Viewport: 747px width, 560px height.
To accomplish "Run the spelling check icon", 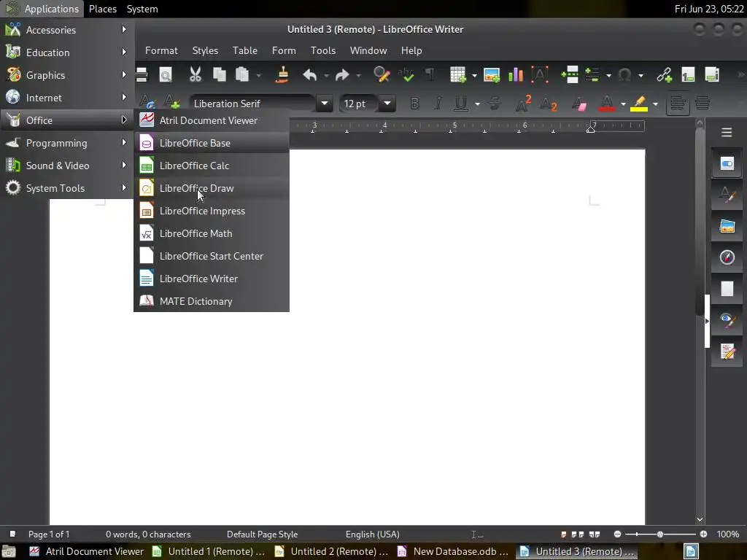I will (x=406, y=75).
